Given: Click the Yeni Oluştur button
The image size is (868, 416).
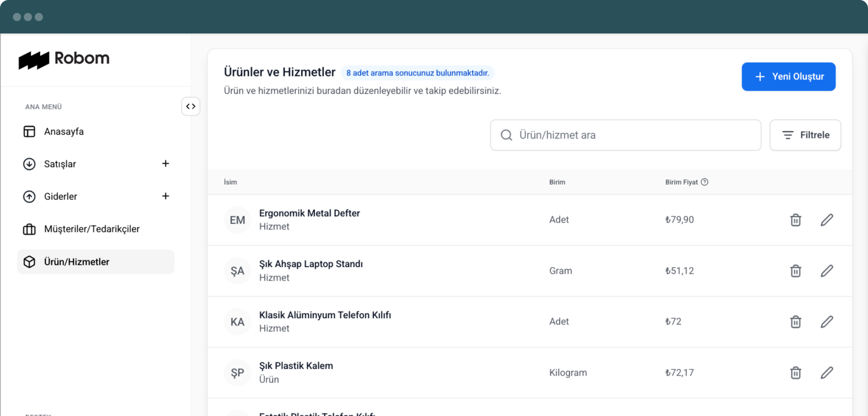Looking at the screenshot, I should coord(789,77).
